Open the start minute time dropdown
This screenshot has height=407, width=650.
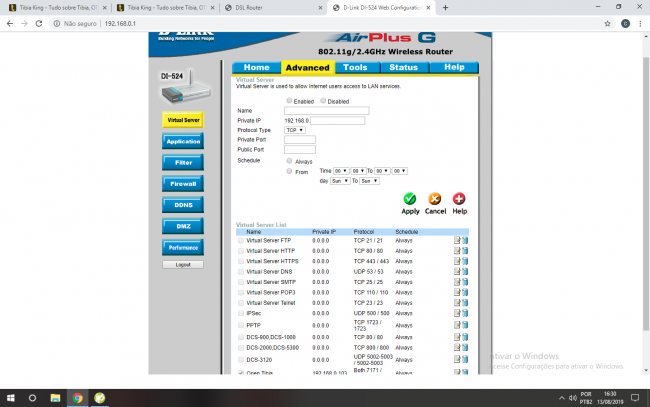click(358, 171)
